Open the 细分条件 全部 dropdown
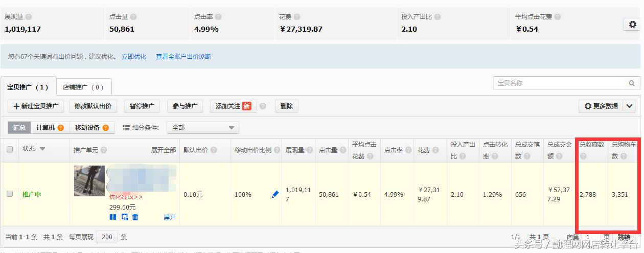This screenshot has height=253, width=644. click(x=203, y=127)
